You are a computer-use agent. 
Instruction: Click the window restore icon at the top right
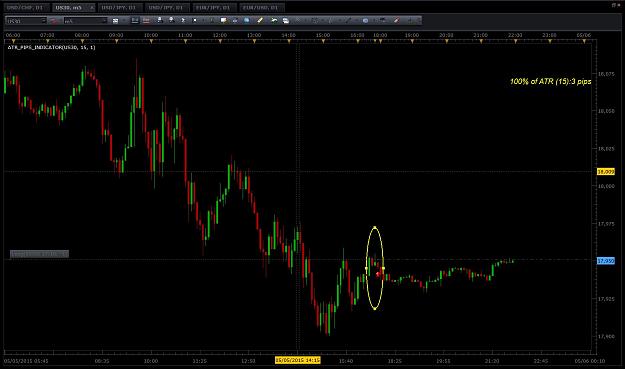tap(613, 5)
